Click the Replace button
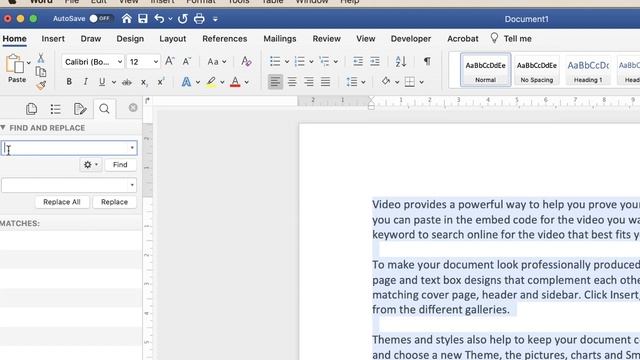Viewport: 640px width, 360px height. click(x=114, y=202)
